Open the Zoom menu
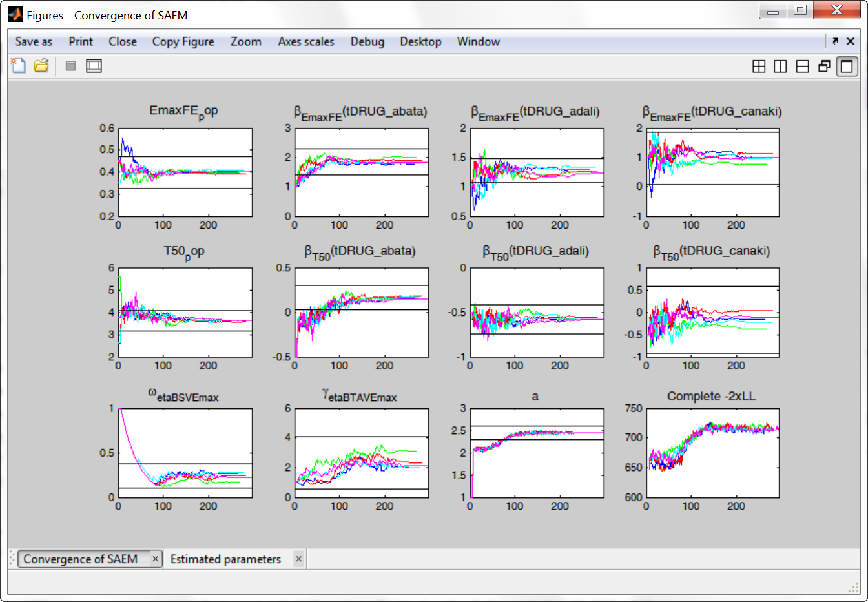 click(x=245, y=41)
